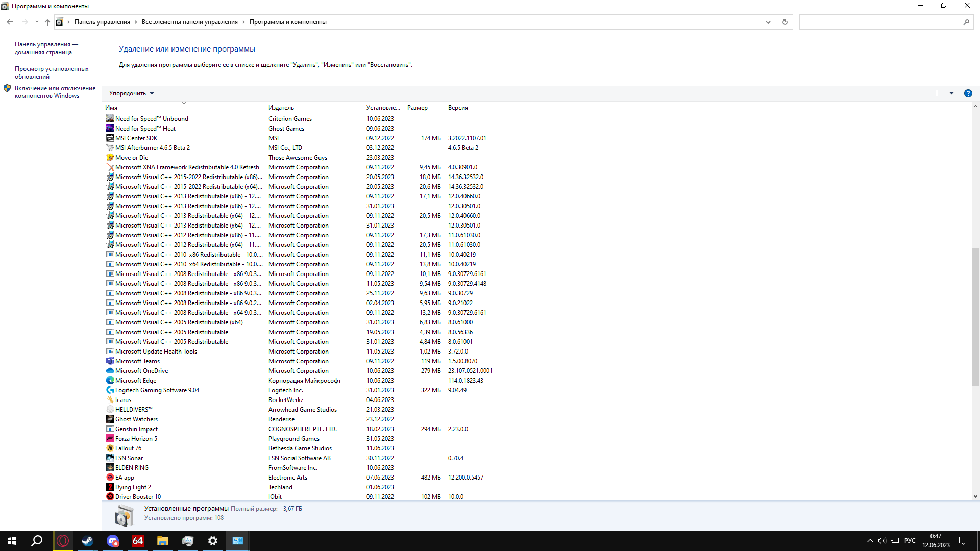The image size is (980, 551).
Task: Click the Need for Speed Unbound icon
Action: pos(110,118)
